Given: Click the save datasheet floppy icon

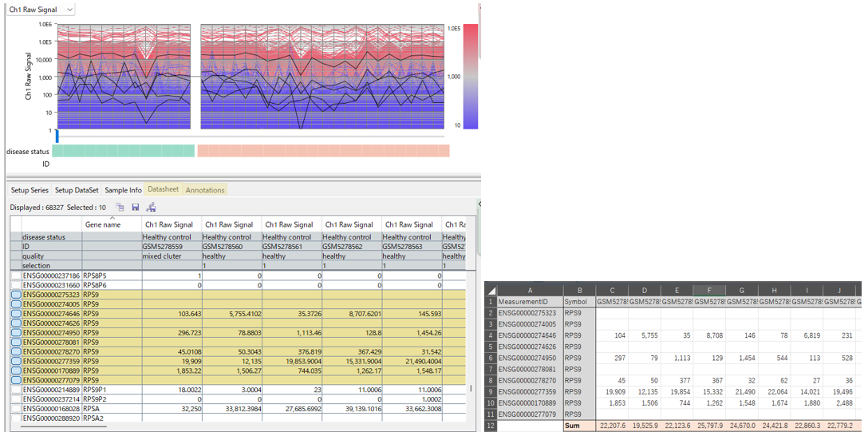Looking at the screenshot, I should [x=135, y=207].
